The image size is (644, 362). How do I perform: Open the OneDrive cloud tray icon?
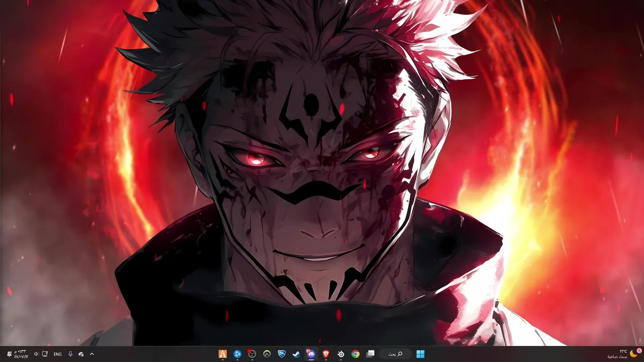pyautogui.click(x=81, y=354)
